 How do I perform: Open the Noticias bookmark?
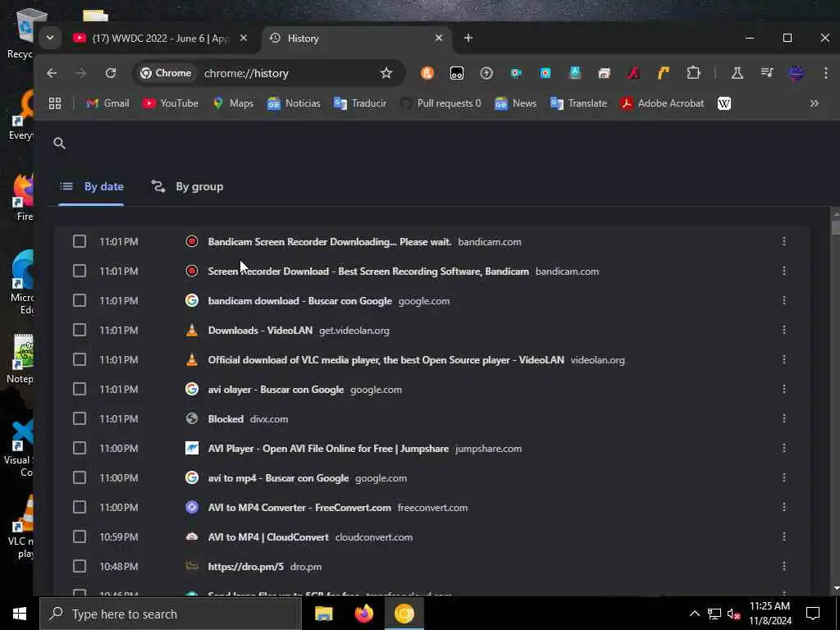pos(294,103)
